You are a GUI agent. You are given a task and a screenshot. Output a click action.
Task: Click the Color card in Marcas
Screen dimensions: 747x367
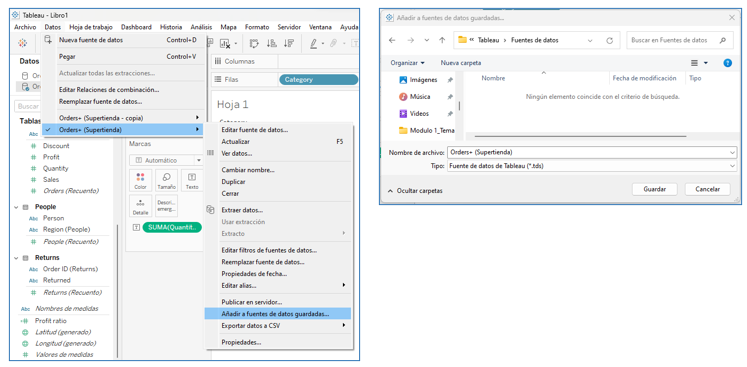pyautogui.click(x=141, y=181)
